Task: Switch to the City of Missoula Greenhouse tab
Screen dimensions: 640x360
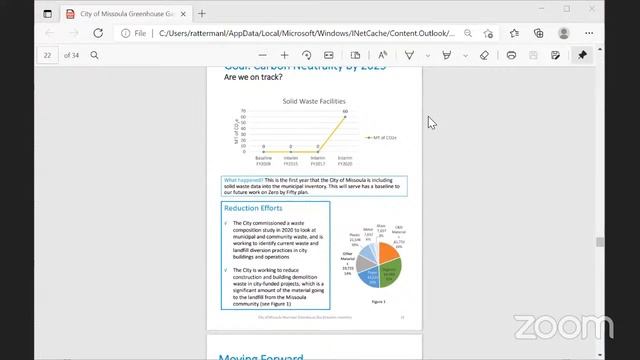Action: (x=127, y=14)
